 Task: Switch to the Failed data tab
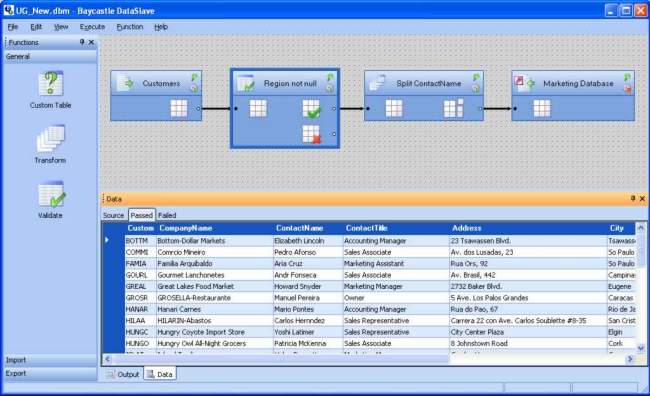click(167, 215)
